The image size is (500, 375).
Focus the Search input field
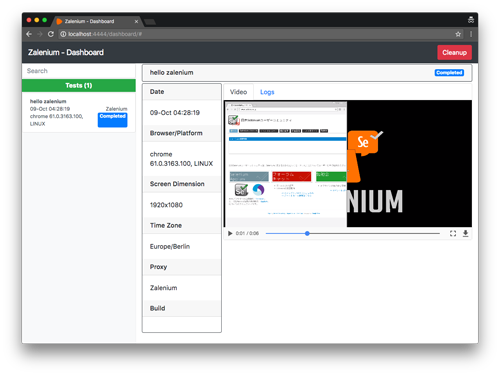click(x=79, y=71)
